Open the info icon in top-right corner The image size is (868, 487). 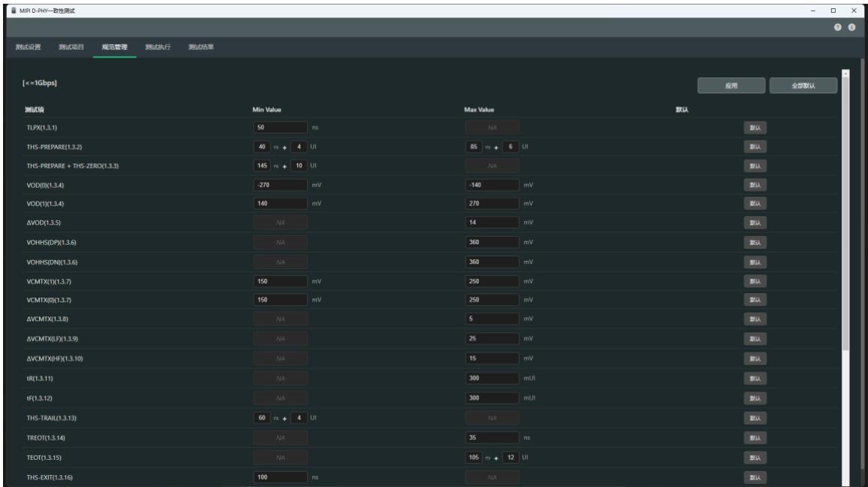click(851, 27)
